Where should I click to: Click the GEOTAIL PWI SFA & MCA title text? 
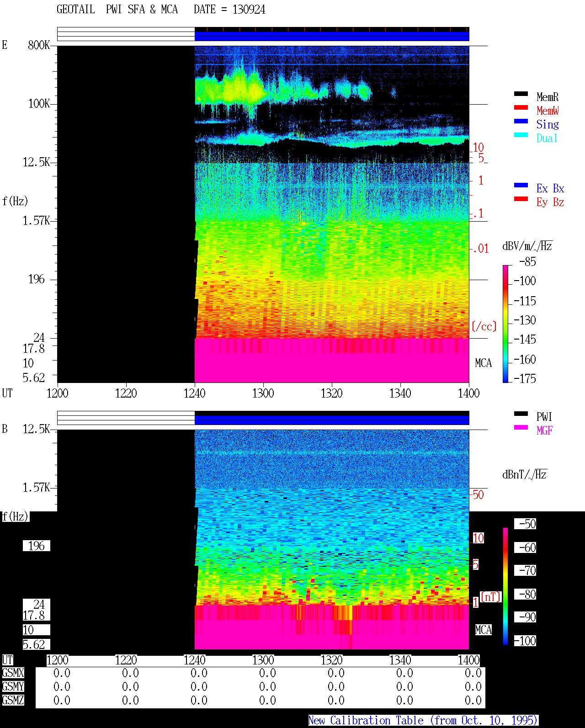pos(117,9)
